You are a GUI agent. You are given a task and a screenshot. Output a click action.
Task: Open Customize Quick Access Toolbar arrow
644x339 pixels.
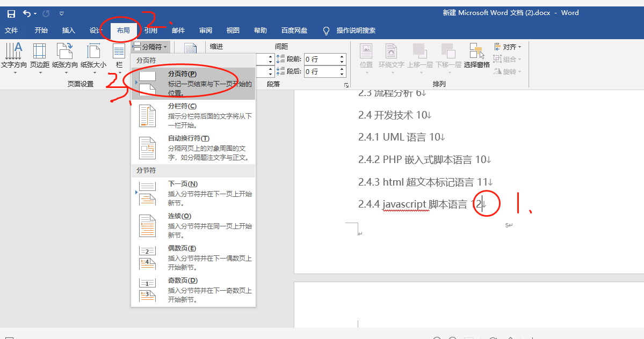coord(62,13)
